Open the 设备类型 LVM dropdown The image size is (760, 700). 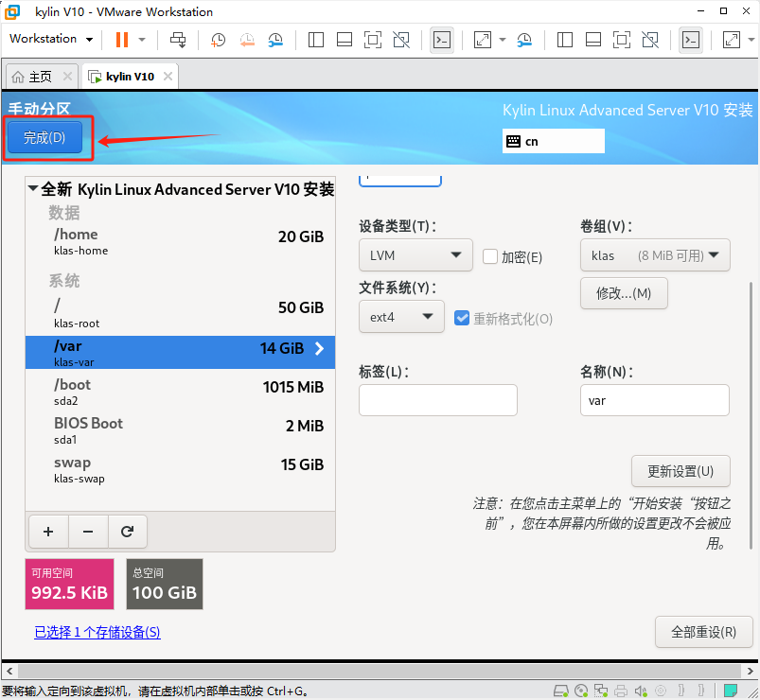click(x=415, y=255)
